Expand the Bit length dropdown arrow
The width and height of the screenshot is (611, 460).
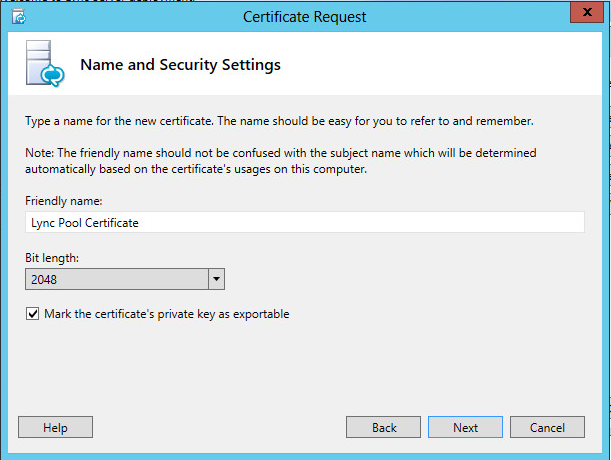point(216,280)
